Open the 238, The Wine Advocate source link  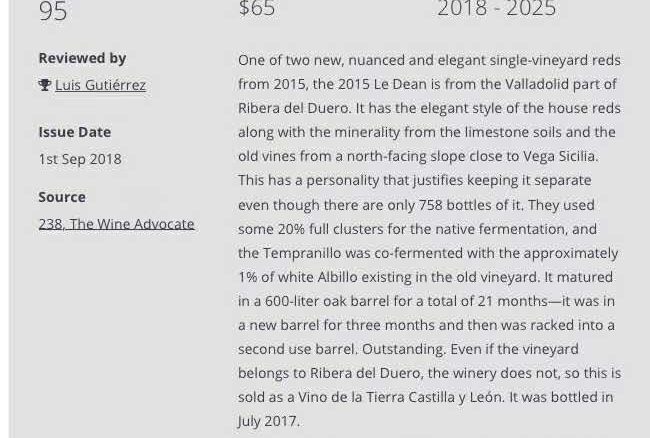(116, 224)
